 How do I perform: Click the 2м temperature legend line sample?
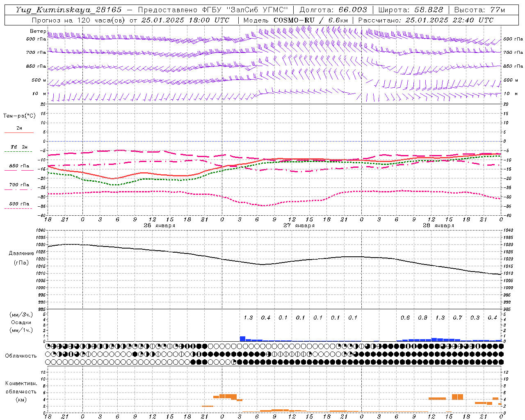pos(19,133)
